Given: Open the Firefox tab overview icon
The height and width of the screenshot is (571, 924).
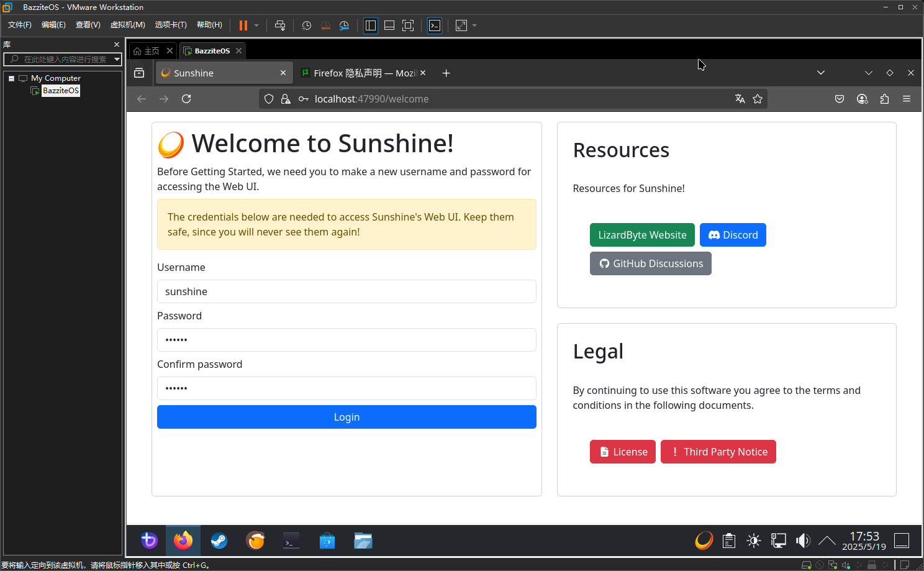Looking at the screenshot, I should (139, 73).
